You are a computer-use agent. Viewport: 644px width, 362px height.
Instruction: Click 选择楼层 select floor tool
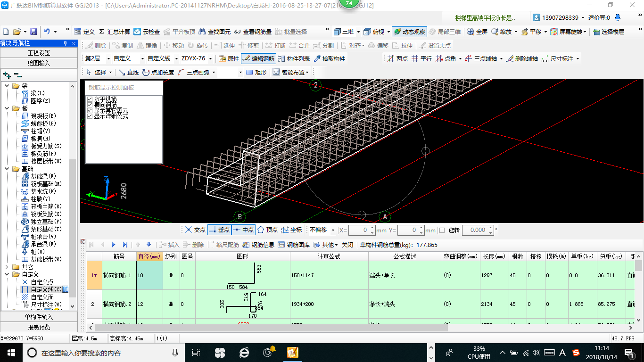click(609, 32)
